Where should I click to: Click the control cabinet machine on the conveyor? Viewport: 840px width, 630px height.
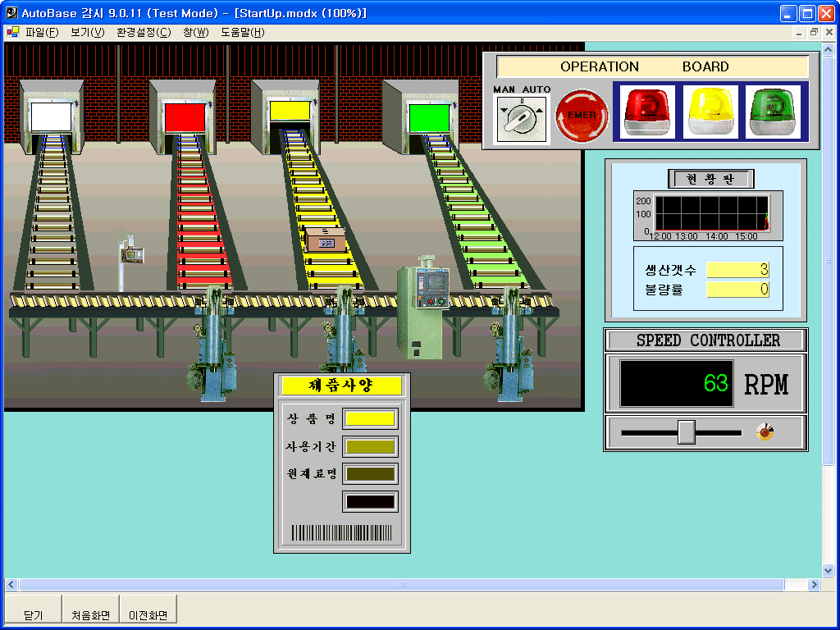[423, 310]
